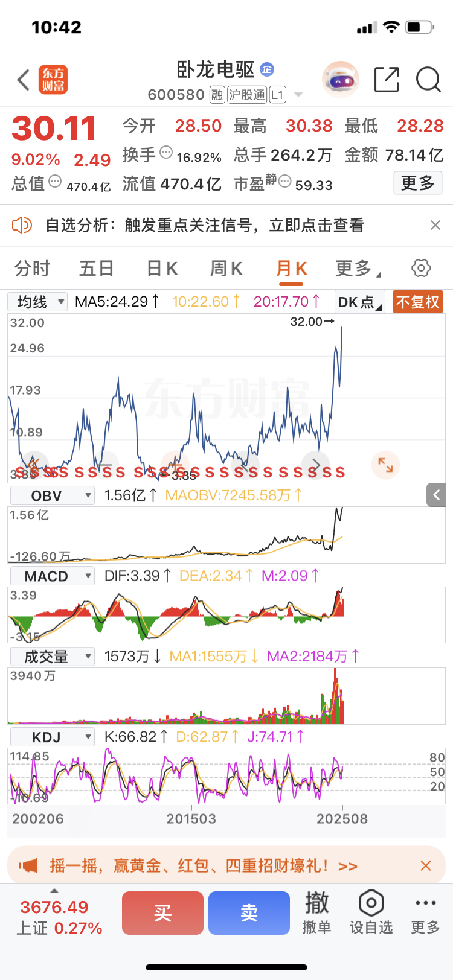Tap the 总值 info icon
453x980 pixels.
(55, 181)
